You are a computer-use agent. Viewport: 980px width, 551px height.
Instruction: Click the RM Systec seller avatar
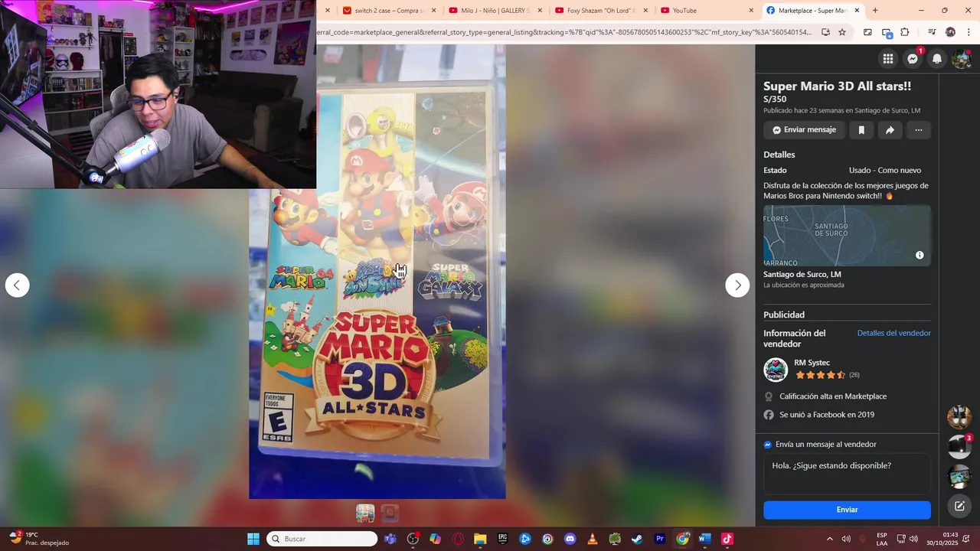(776, 370)
